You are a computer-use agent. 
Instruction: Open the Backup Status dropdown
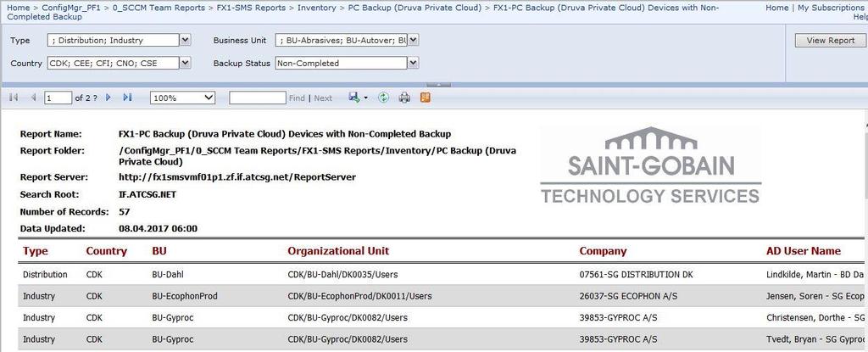[413, 64]
